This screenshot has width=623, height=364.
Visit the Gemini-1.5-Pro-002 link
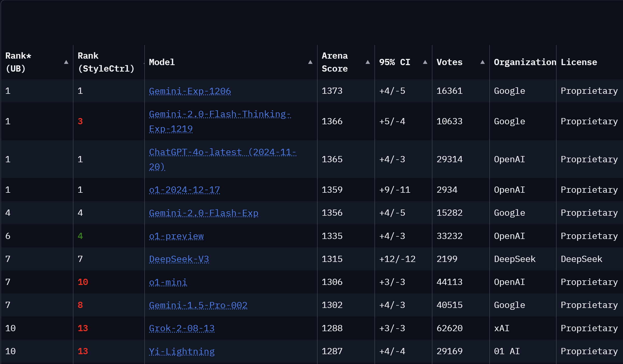point(198,305)
